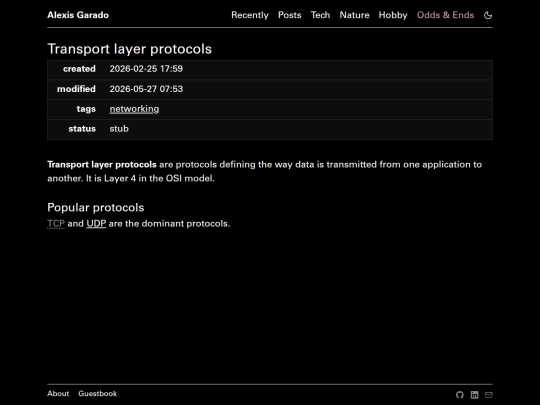Follow the UDP link

tap(96, 224)
